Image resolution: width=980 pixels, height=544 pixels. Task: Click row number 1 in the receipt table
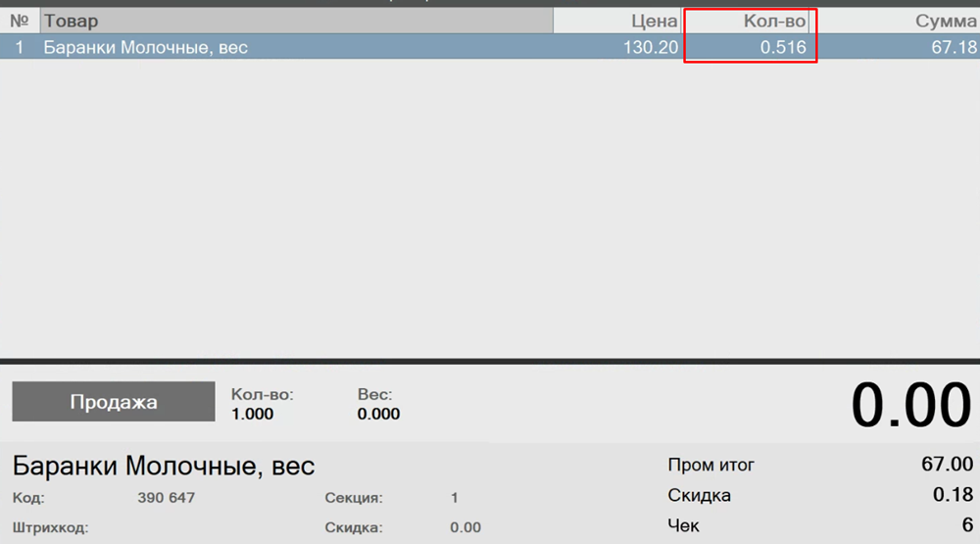19,47
